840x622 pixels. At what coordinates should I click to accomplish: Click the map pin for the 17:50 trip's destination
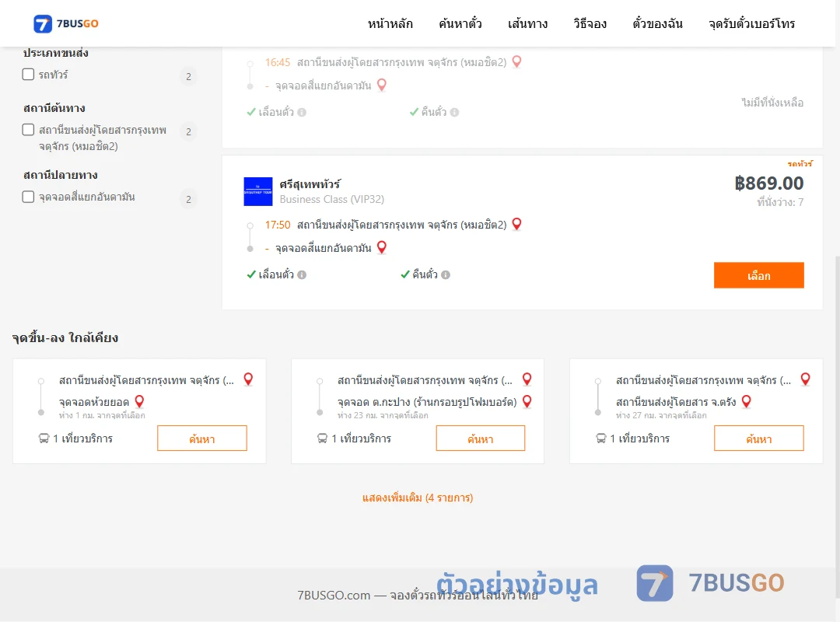381,247
